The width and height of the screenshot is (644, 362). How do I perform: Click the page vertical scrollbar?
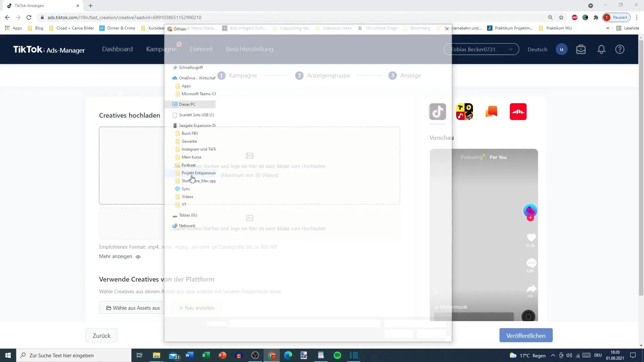(641, 168)
